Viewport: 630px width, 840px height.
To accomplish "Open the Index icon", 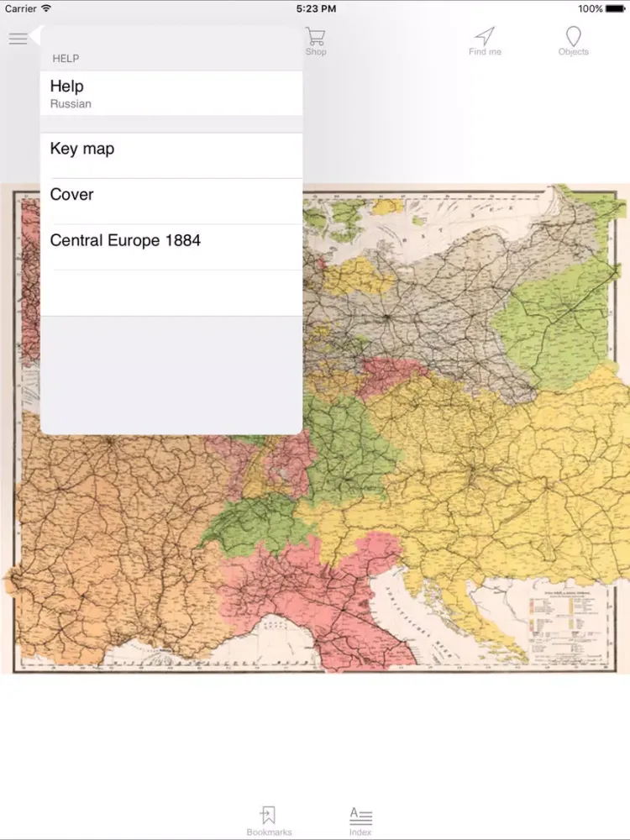I will point(360,822).
